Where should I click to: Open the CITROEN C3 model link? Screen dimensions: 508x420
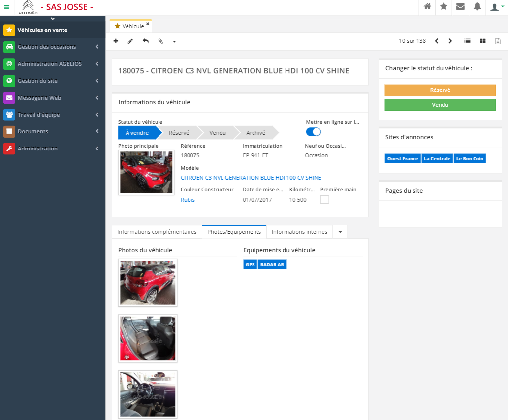pos(251,178)
